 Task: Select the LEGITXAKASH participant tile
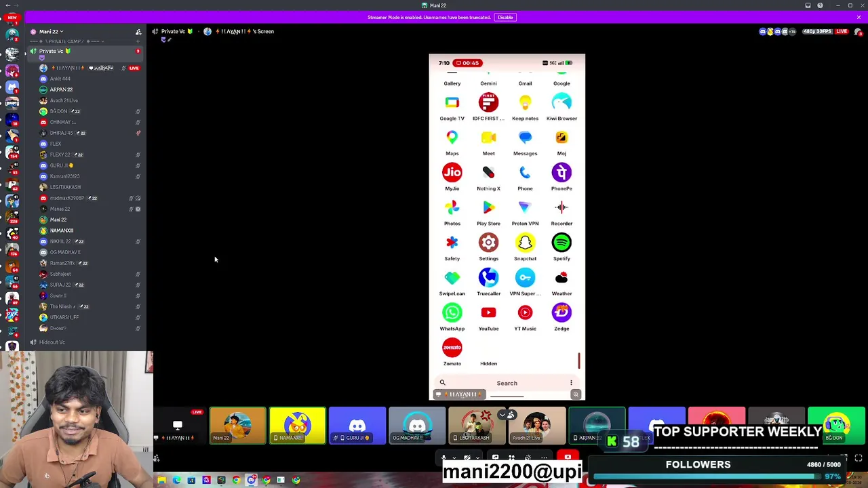tap(476, 425)
